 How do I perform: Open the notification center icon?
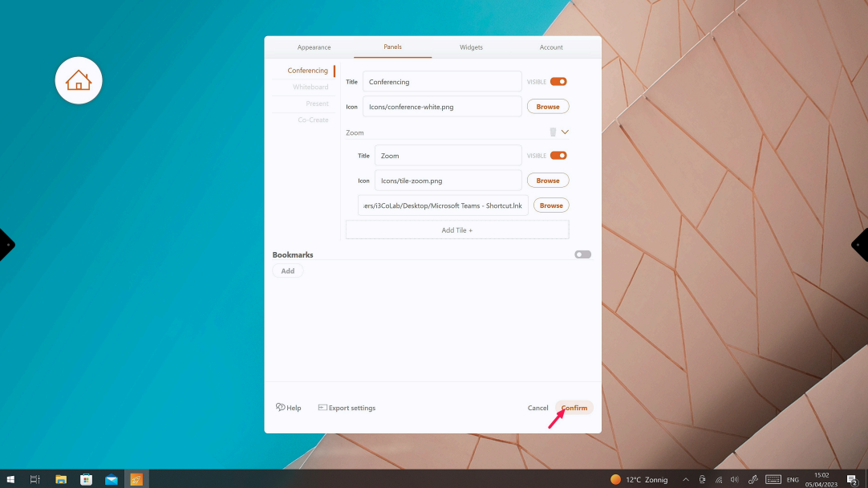coord(852,479)
